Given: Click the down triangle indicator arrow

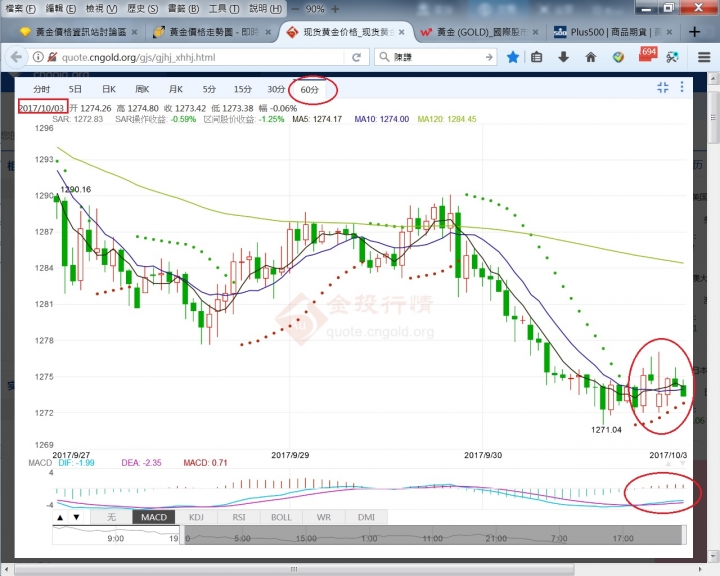Looking at the screenshot, I should (x=76, y=517).
